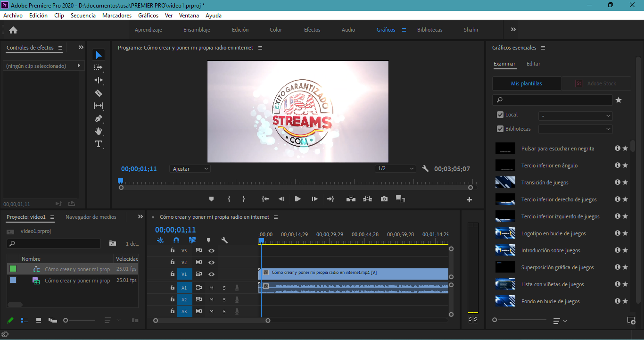Step back one frame
644x340 pixels.
tap(281, 199)
